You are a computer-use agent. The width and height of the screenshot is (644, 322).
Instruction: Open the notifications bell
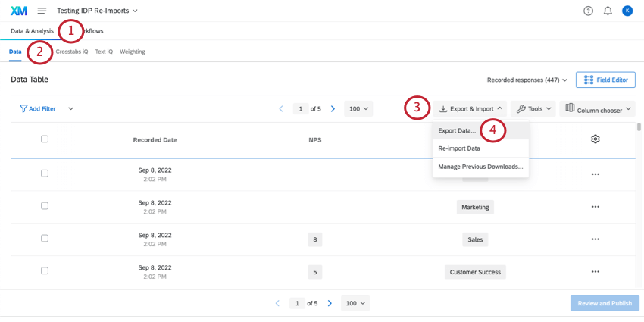tap(608, 11)
